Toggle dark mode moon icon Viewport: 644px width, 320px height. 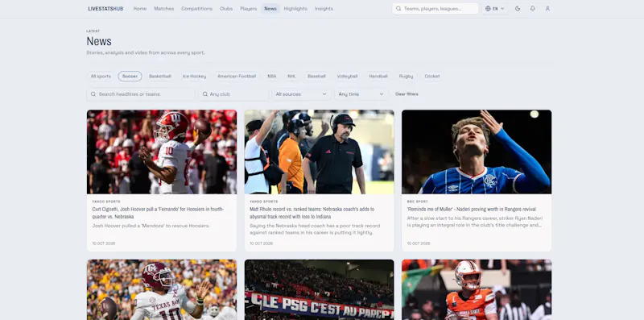coord(518,9)
